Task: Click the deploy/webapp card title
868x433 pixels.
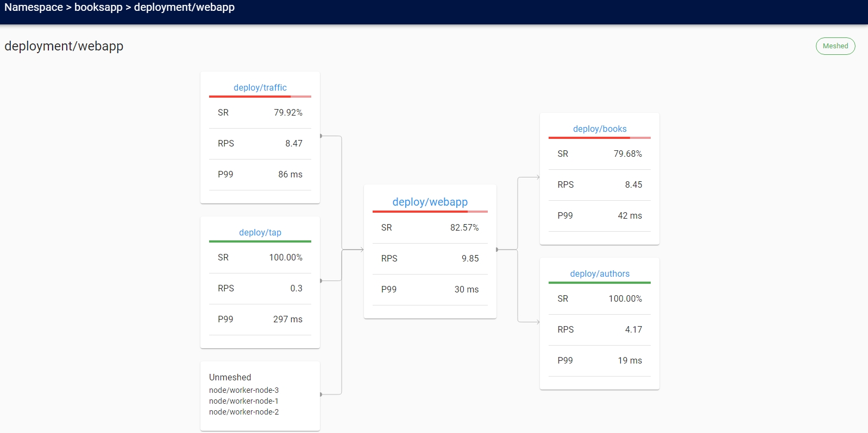Action: pos(430,202)
